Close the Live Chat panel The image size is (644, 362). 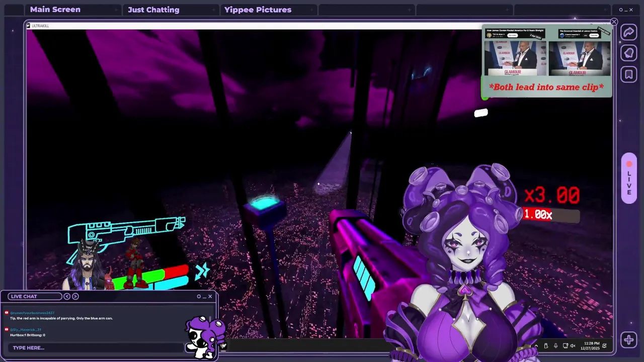click(210, 296)
